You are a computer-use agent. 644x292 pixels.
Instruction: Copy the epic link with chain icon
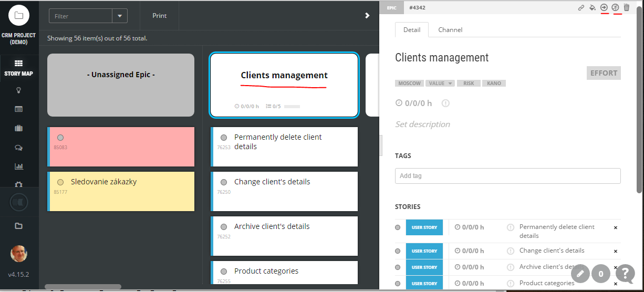tap(581, 7)
